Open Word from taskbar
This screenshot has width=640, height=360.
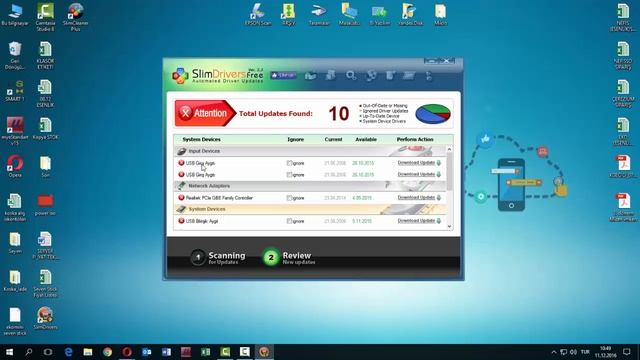pyautogui.click(x=166, y=352)
